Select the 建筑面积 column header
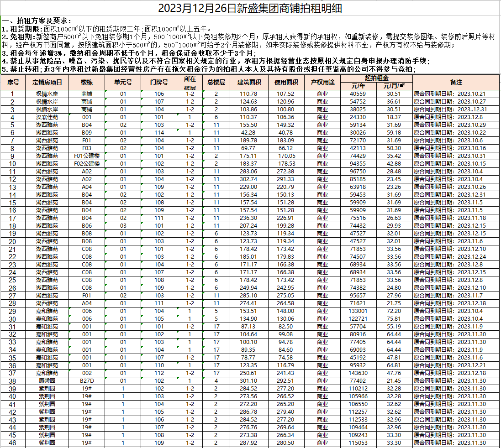The image size is (501, 448). (249, 82)
